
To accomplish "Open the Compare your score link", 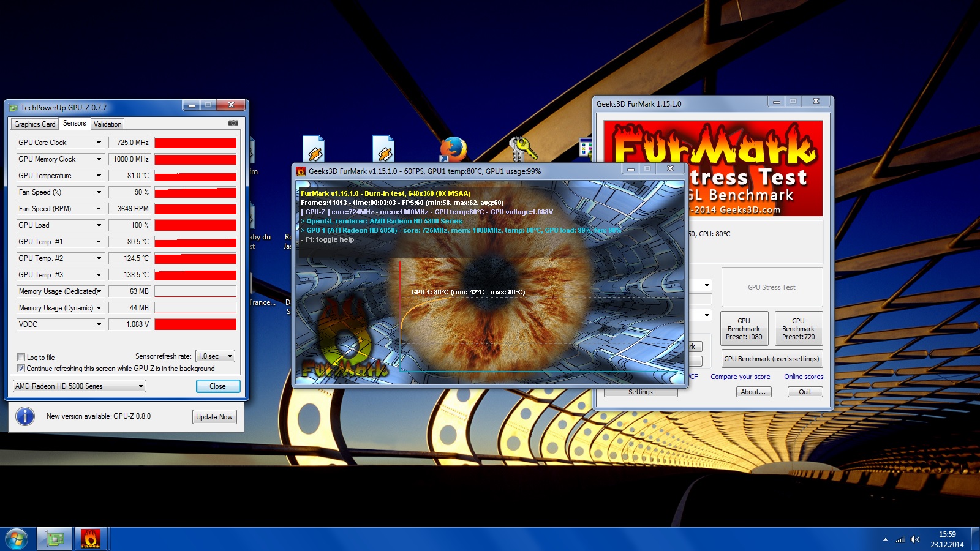I will [x=741, y=377].
